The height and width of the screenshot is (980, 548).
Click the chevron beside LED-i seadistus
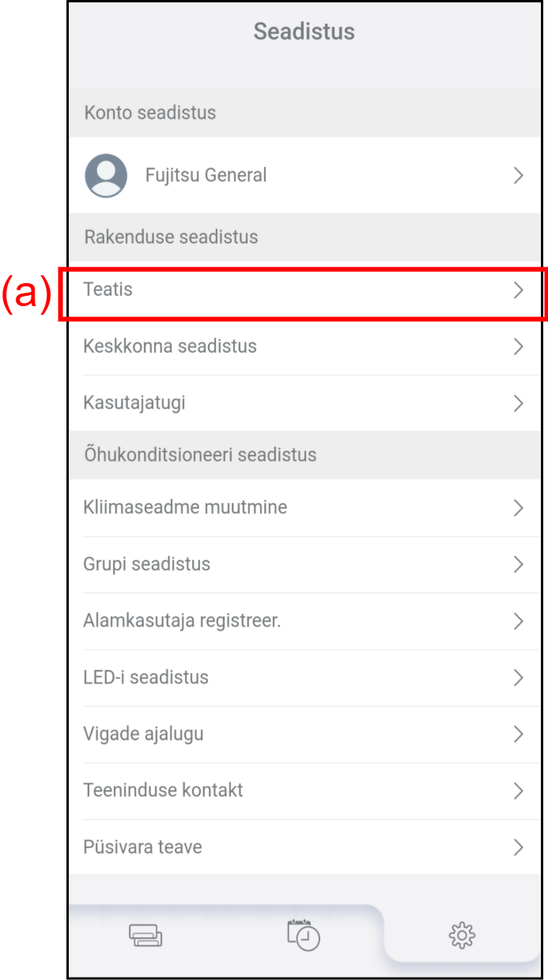click(519, 678)
